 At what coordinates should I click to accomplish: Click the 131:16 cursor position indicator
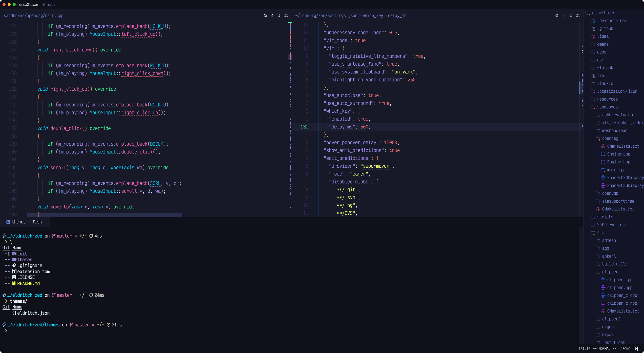584,349
